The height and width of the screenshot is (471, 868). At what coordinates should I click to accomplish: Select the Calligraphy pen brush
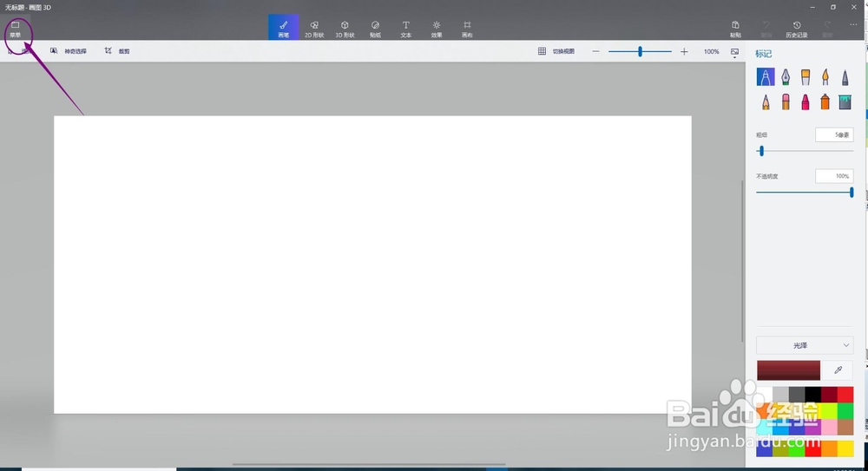pos(786,76)
